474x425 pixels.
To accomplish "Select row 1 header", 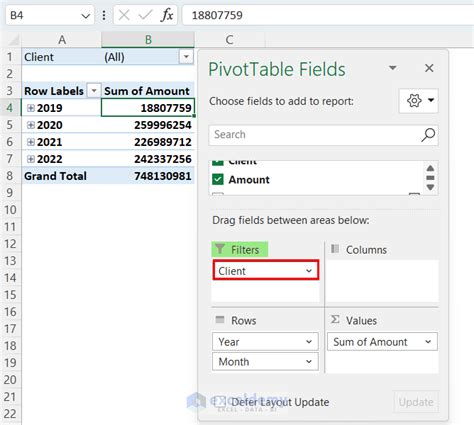I will 10,57.
